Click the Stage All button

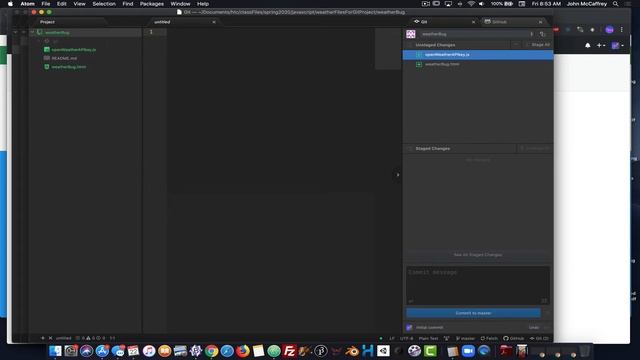pyautogui.click(x=538, y=44)
